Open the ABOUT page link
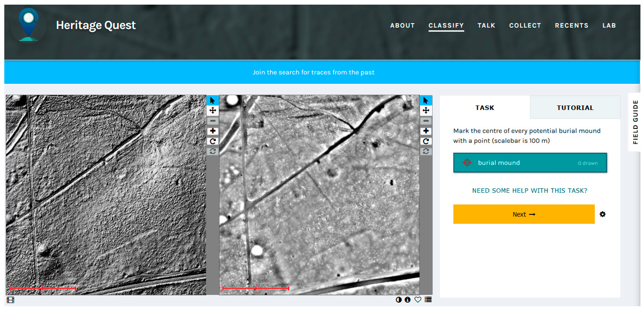Screen dimensions: 644x310 [403, 25]
